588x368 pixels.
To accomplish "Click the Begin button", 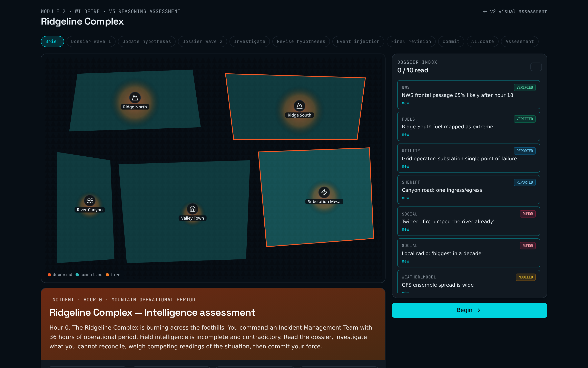I will (x=469, y=310).
